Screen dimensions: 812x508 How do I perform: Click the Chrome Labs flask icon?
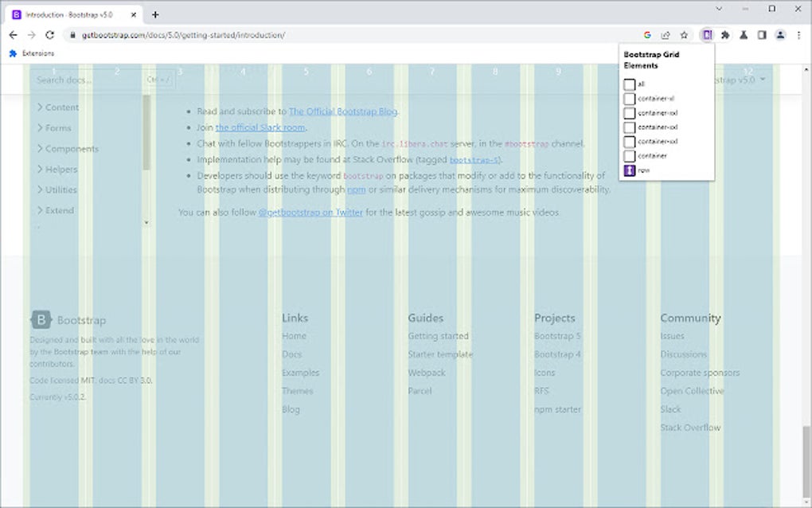(x=743, y=35)
